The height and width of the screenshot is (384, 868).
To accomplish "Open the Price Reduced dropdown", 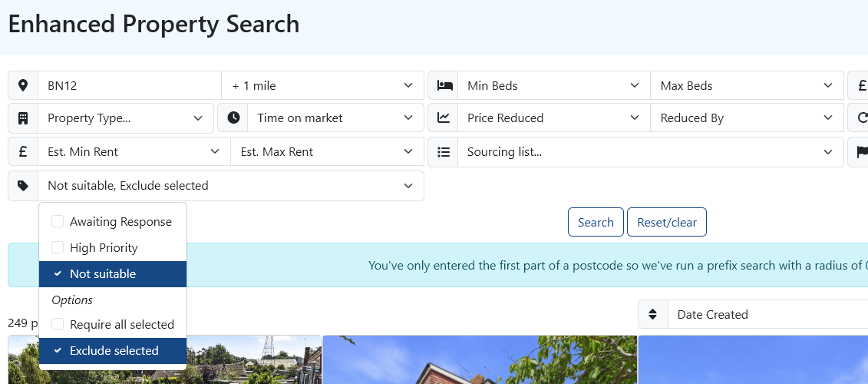I will [x=553, y=118].
